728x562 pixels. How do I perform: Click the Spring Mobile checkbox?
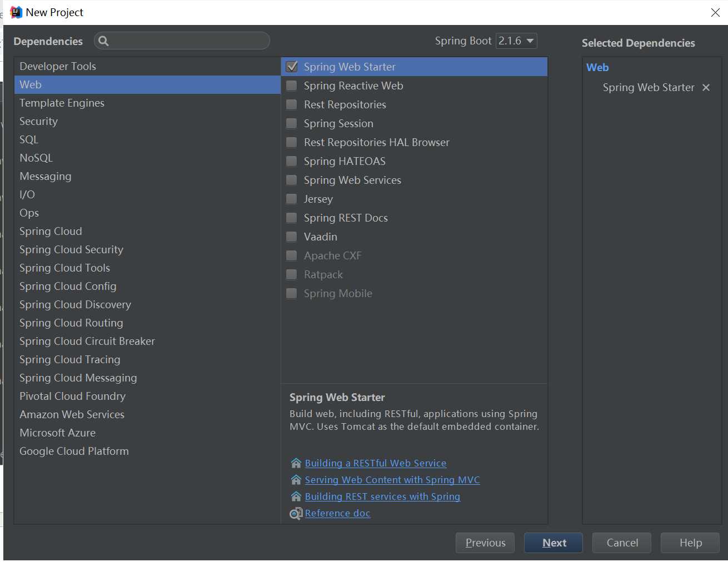coord(292,293)
